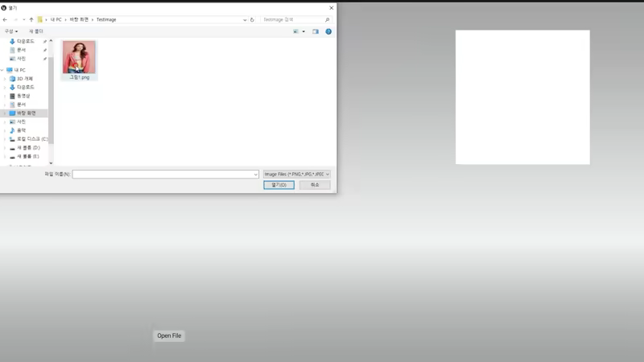Click the white image preview box
Image resolution: width=644 pixels, height=362 pixels.
[x=522, y=97]
